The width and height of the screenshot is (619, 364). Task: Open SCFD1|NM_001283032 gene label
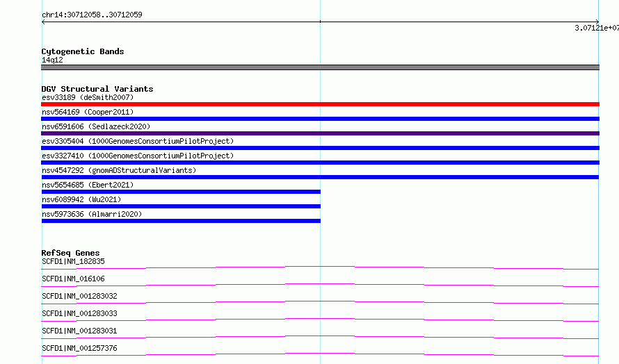pos(79,296)
